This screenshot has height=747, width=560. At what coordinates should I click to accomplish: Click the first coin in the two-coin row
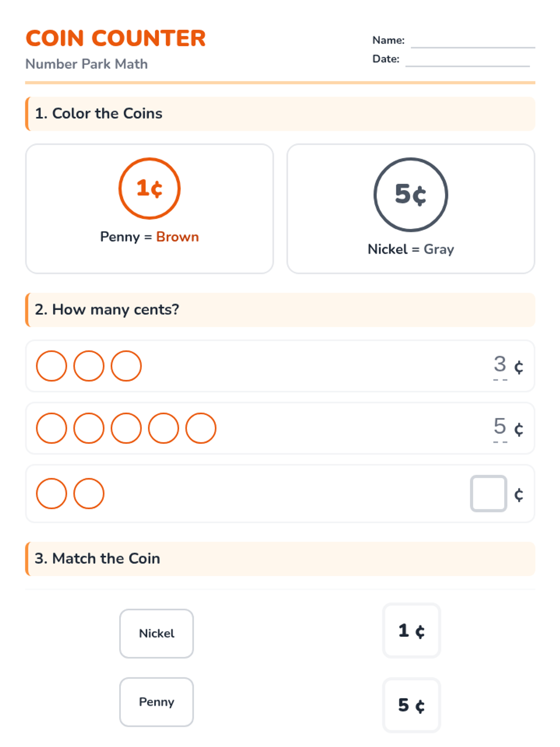point(51,493)
